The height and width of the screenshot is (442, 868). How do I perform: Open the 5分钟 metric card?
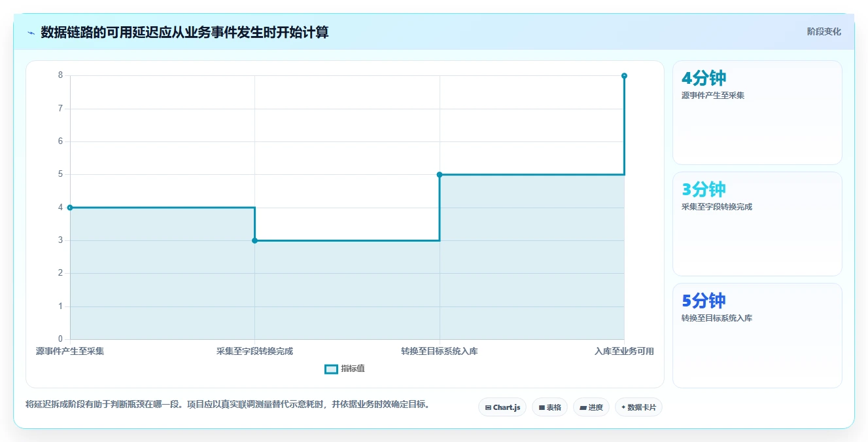[x=757, y=335]
